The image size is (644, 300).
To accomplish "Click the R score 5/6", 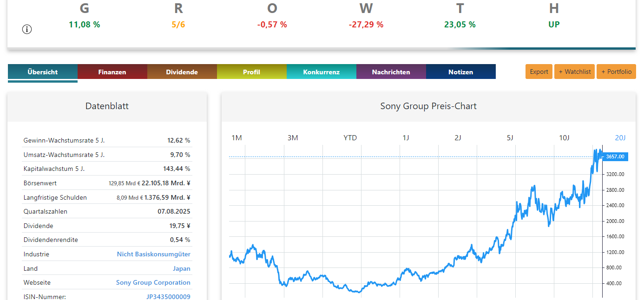I will (178, 25).
